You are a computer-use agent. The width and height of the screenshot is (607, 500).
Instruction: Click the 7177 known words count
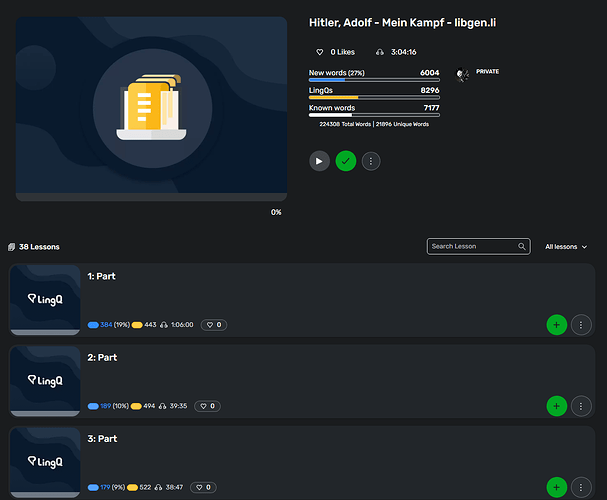tap(432, 108)
